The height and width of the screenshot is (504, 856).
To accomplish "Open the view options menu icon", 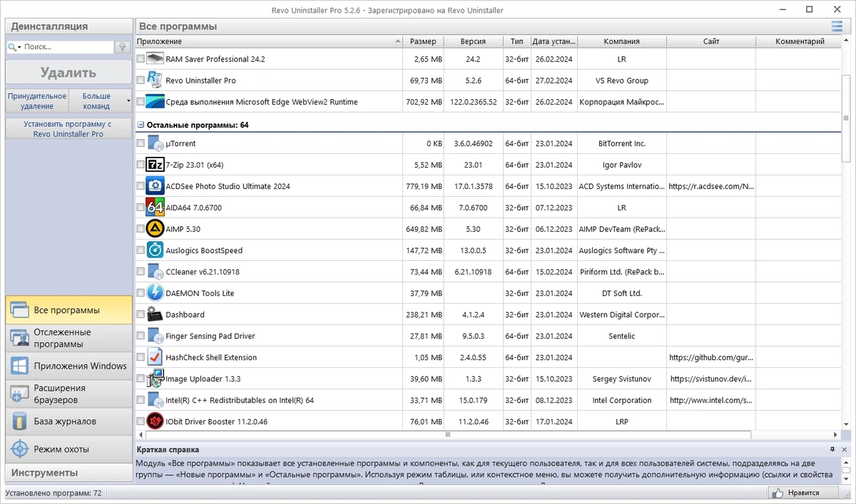I will coord(837,26).
